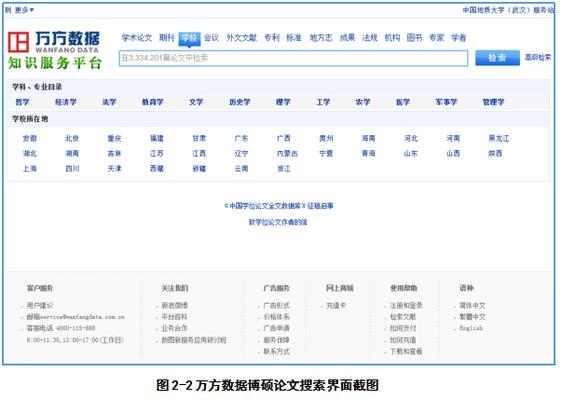Click the blue 检索 search button

point(497,58)
